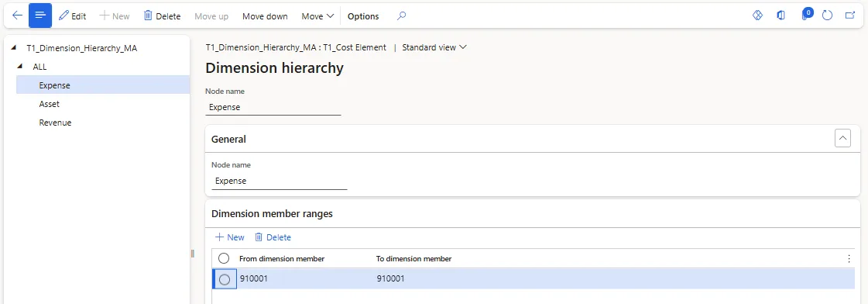Add a new dimension member range
868x304 pixels.
click(230, 237)
